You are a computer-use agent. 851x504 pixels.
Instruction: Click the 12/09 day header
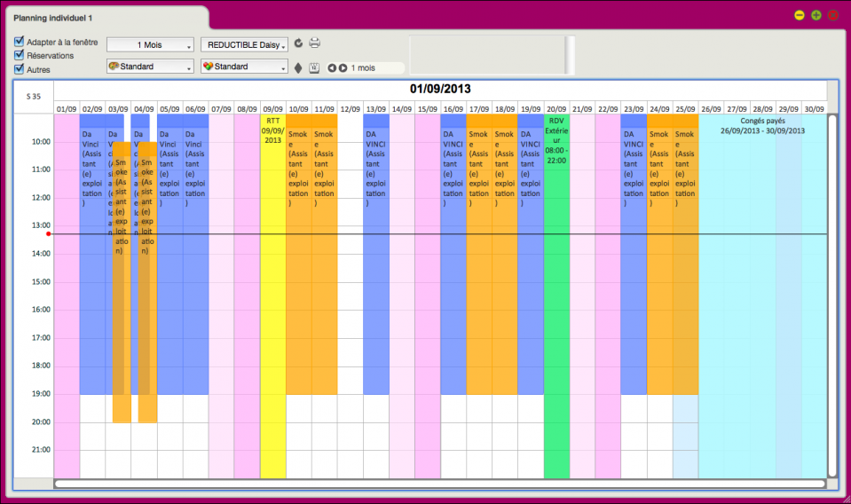click(x=350, y=109)
